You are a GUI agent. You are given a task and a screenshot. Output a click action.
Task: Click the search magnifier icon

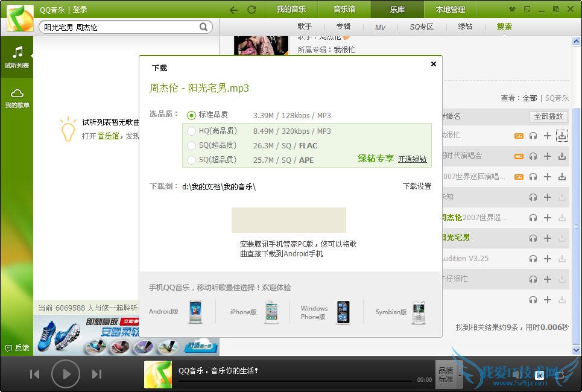[x=203, y=27]
